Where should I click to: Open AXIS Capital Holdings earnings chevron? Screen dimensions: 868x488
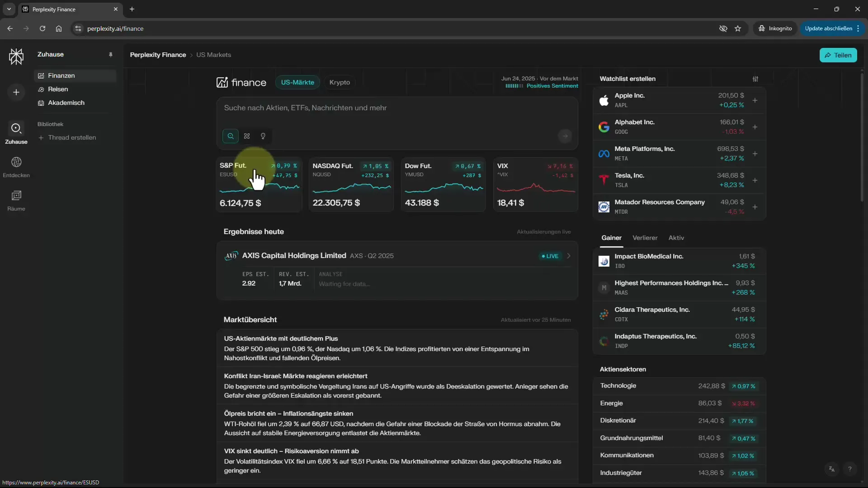pos(569,256)
